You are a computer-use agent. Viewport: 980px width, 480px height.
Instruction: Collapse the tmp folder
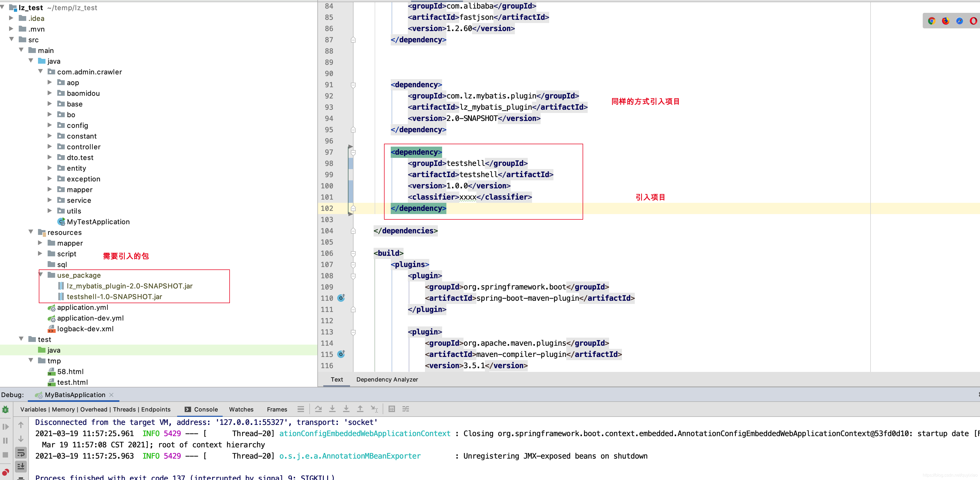point(31,360)
